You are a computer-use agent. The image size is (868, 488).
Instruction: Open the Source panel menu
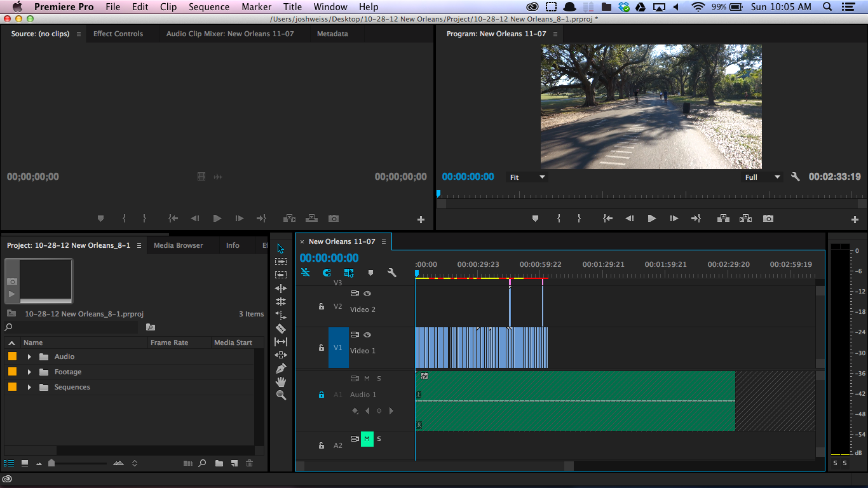tap(79, 34)
